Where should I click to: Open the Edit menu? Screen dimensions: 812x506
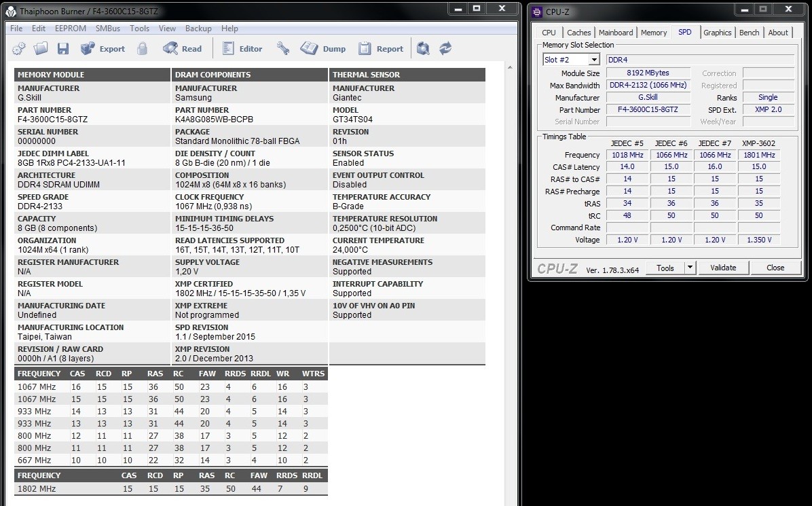tap(38, 29)
